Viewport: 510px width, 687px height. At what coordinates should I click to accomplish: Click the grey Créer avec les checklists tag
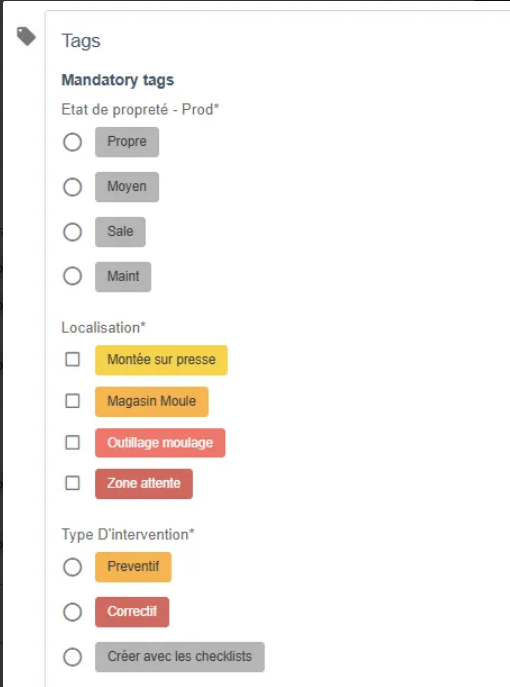point(180,657)
